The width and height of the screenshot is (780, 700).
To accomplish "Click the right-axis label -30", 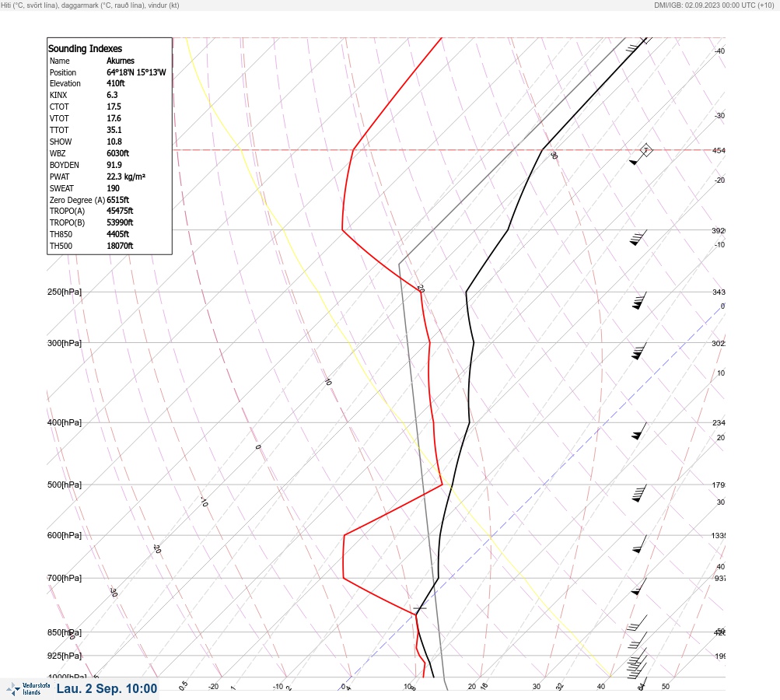I will coord(719,115).
